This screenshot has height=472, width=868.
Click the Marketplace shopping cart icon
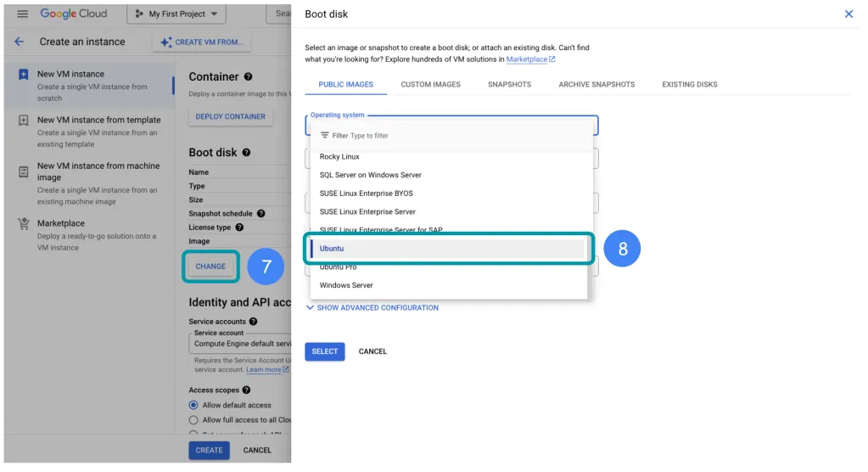pos(23,224)
